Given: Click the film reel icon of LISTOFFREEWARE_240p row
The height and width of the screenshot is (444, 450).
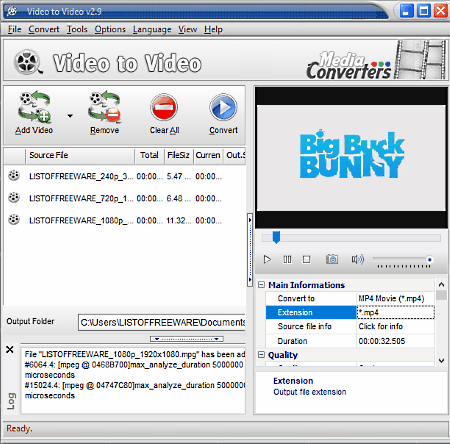Looking at the screenshot, I should [x=14, y=175].
